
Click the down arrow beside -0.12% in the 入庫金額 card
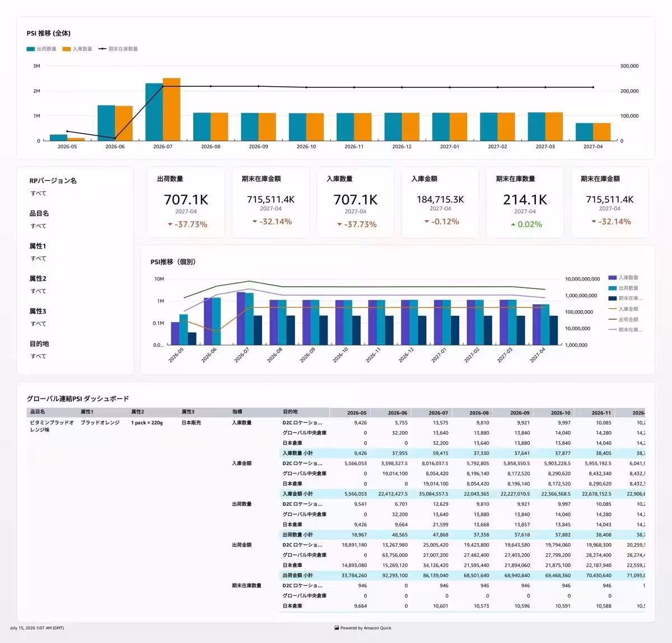[x=427, y=222]
